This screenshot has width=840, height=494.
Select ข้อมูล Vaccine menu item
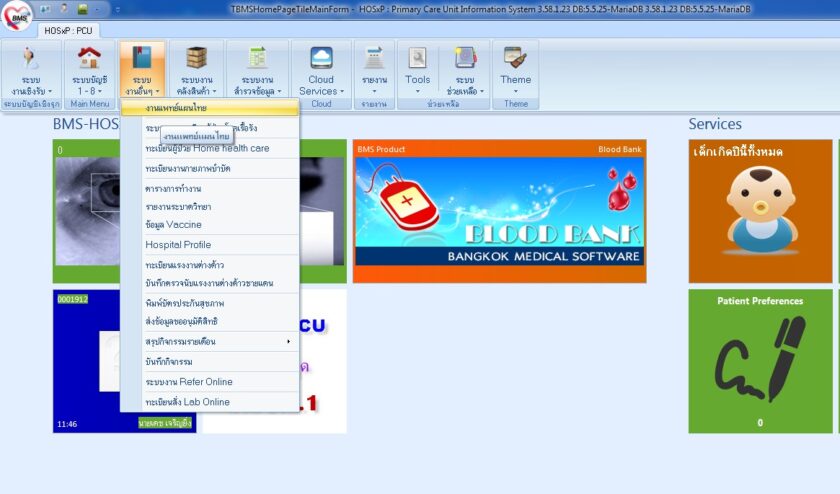[210, 224]
